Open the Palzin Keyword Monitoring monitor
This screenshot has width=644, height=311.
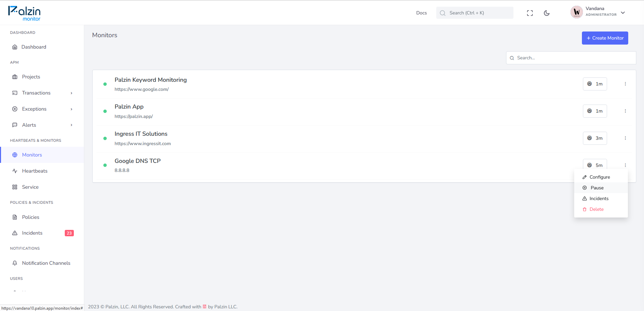pyautogui.click(x=151, y=80)
